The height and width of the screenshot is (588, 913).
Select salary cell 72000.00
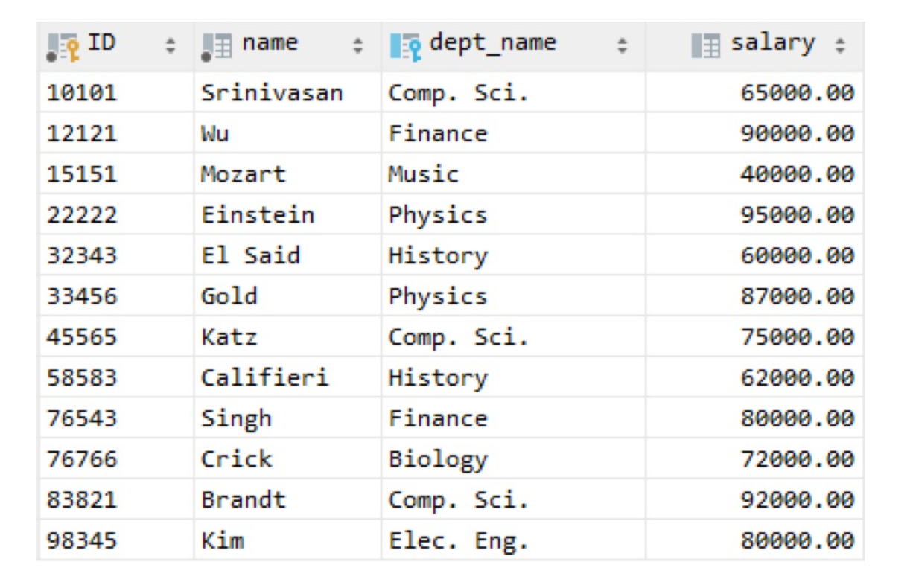tap(755, 458)
